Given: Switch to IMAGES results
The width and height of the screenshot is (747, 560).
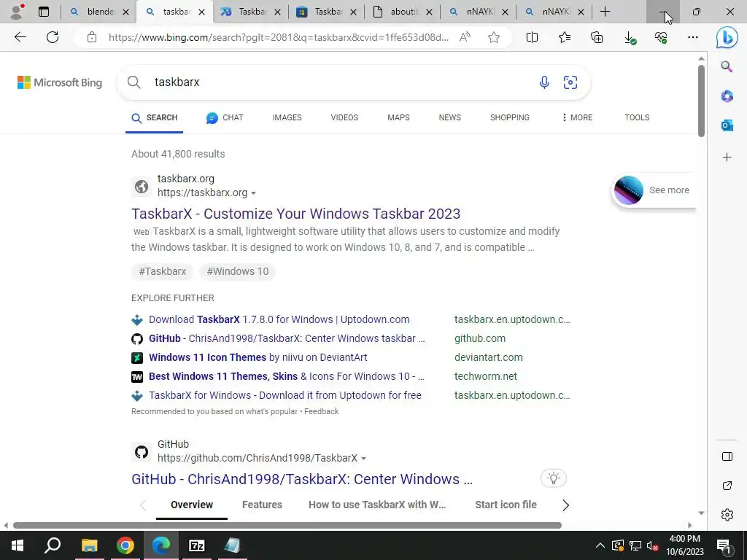Looking at the screenshot, I should (287, 117).
